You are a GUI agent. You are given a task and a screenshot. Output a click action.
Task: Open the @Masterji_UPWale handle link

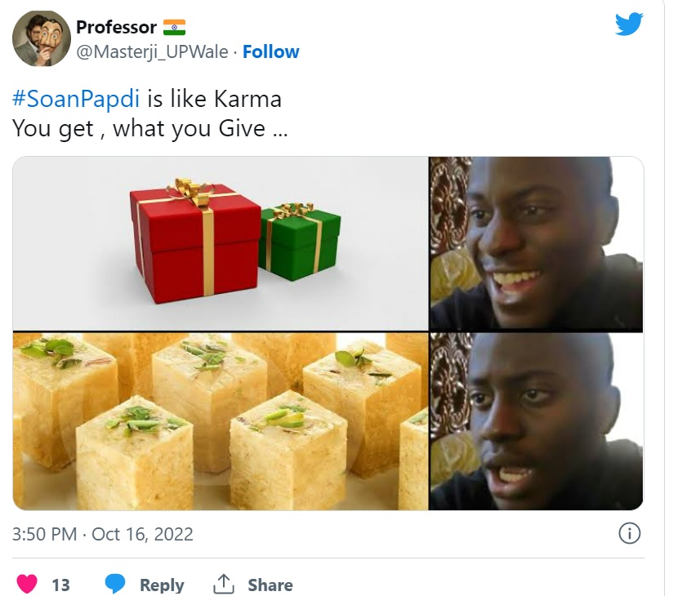[152, 51]
